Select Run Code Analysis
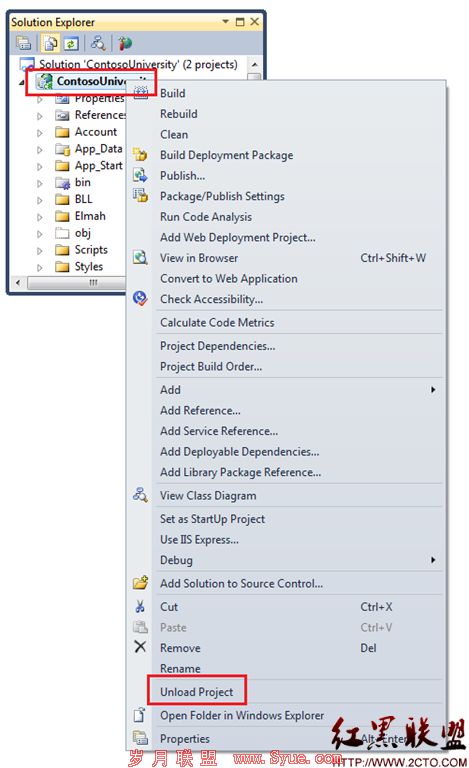The height and width of the screenshot is (768, 469). (x=206, y=216)
